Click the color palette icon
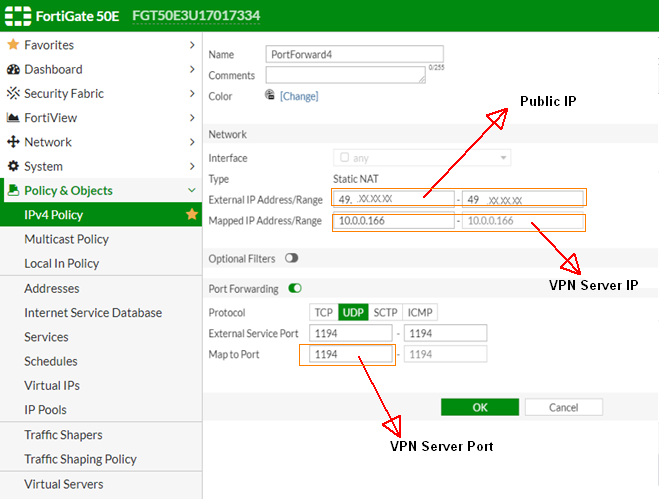The width and height of the screenshot is (659, 499). (269, 95)
